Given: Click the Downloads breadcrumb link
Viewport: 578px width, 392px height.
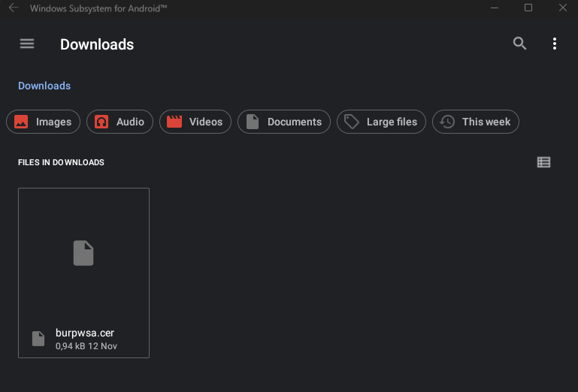Looking at the screenshot, I should (44, 86).
